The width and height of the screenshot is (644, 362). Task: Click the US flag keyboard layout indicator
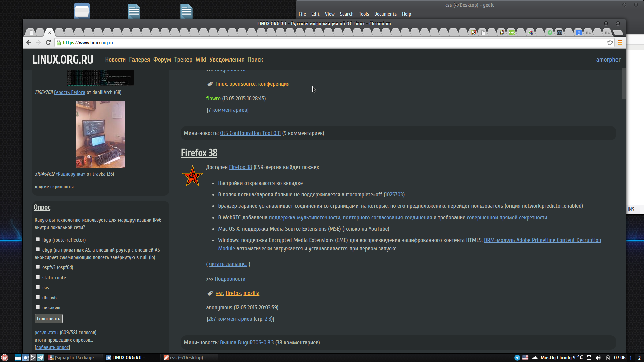[x=525, y=358]
